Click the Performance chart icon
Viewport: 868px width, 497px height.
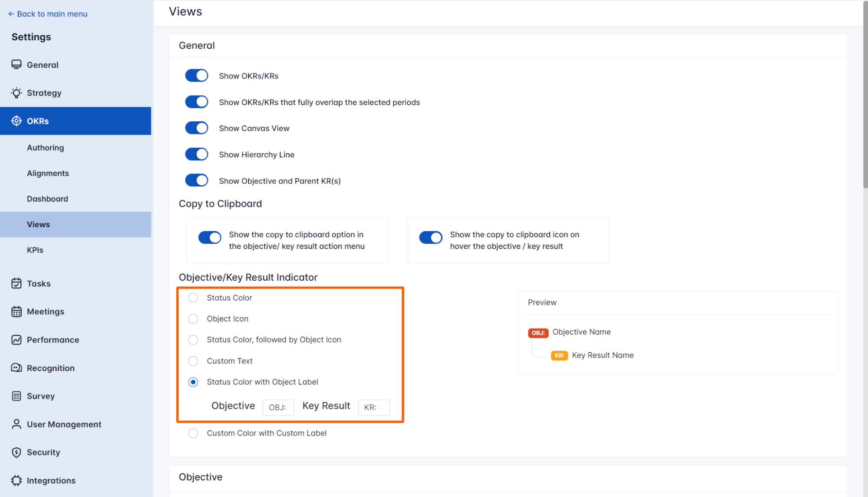pyautogui.click(x=17, y=340)
